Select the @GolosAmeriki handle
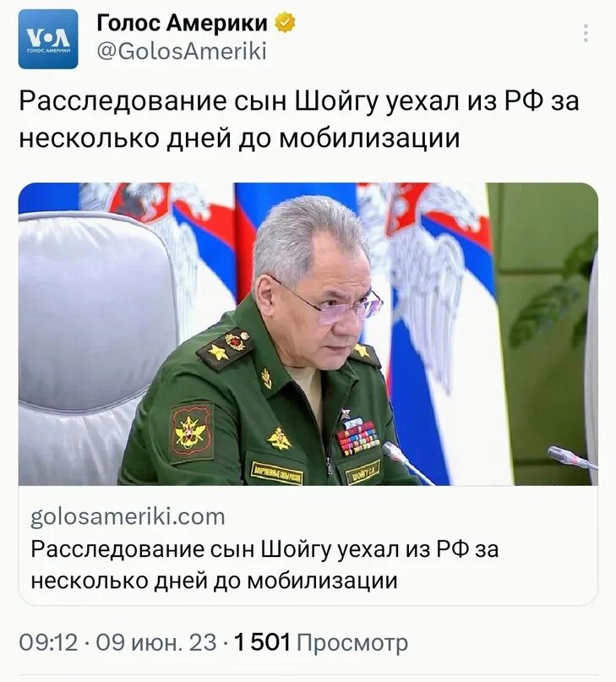Viewport: 616px width, 682px height. 182,52
